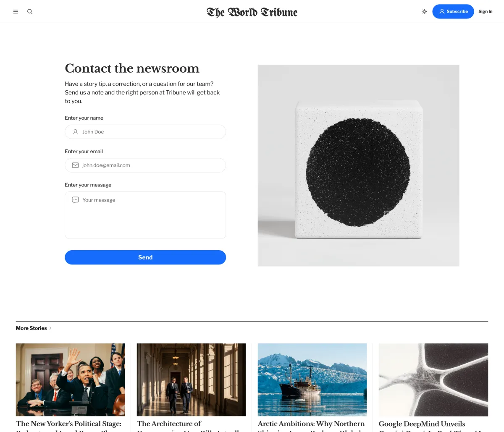Screen dimensions: 504x432
Task: Focus the name input field
Action: (145, 132)
